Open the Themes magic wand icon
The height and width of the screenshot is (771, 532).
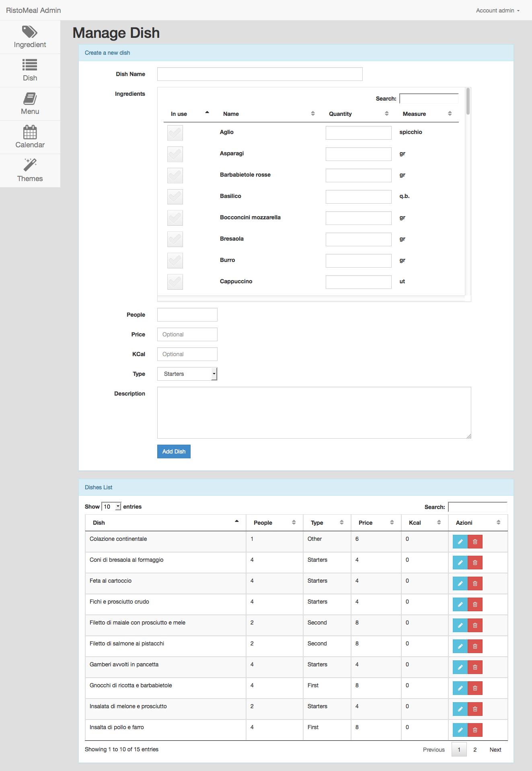pyautogui.click(x=30, y=165)
